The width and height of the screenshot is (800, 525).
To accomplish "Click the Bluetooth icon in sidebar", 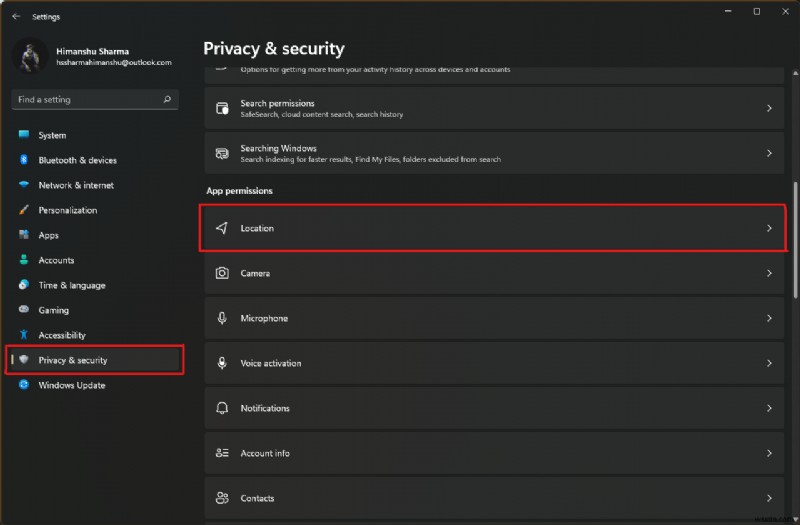I will click(23, 160).
